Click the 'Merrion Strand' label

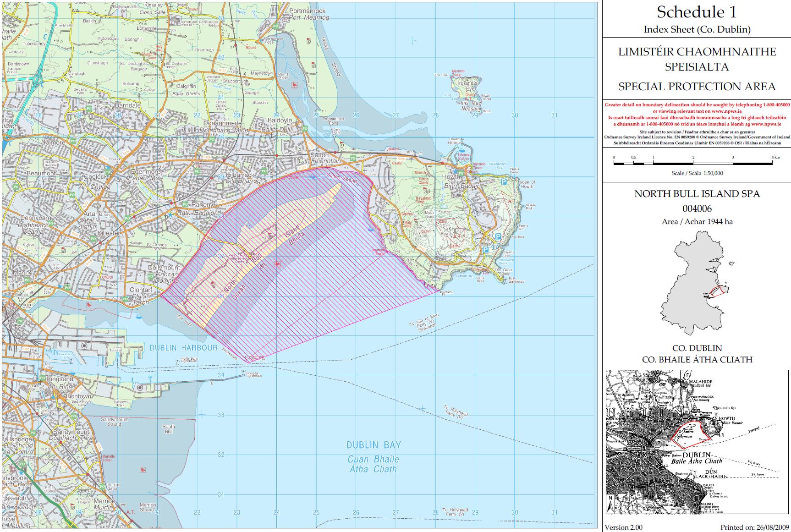tap(147, 507)
